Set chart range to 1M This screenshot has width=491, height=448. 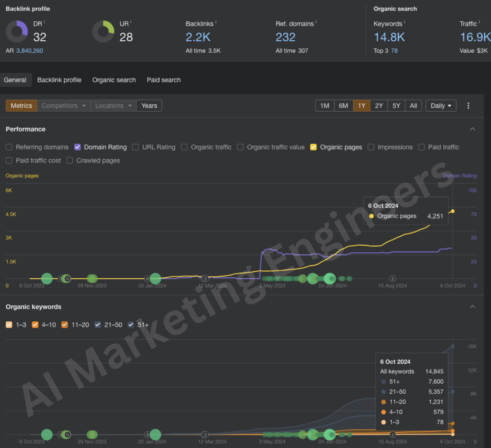(x=325, y=106)
